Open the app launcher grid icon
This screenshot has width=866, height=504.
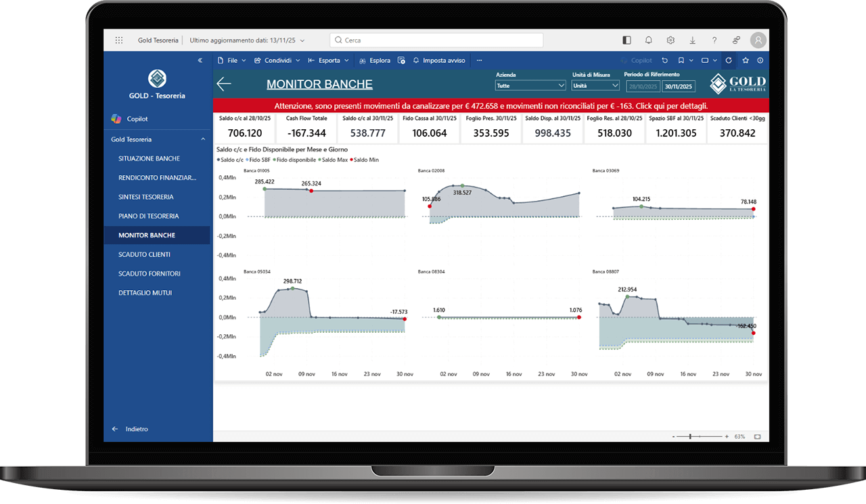[x=119, y=41]
